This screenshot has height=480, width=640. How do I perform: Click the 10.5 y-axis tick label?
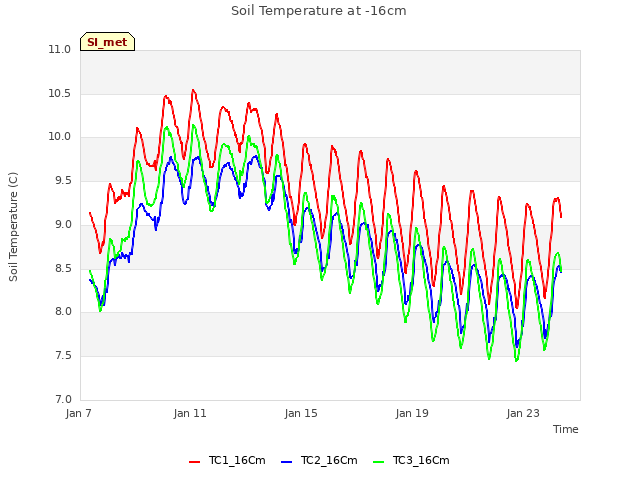tap(60, 93)
